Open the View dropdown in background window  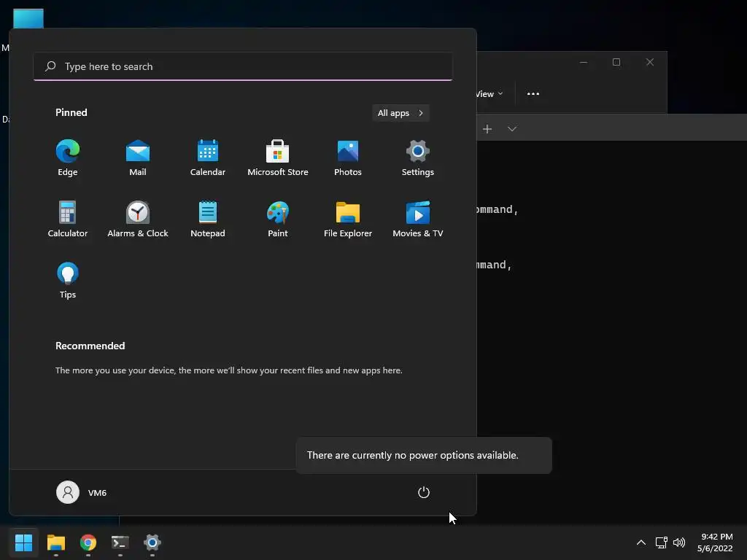click(x=489, y=94)
